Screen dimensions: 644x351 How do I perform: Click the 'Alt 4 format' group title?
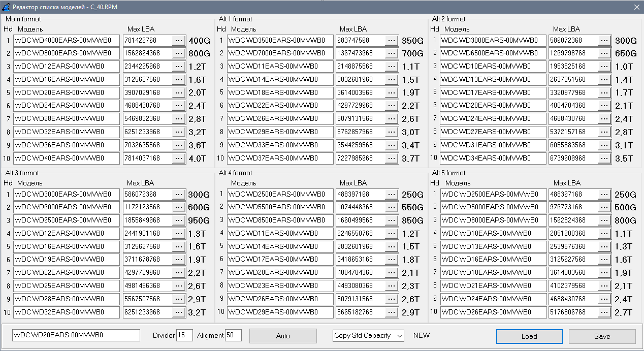click(x=236, y=173)
